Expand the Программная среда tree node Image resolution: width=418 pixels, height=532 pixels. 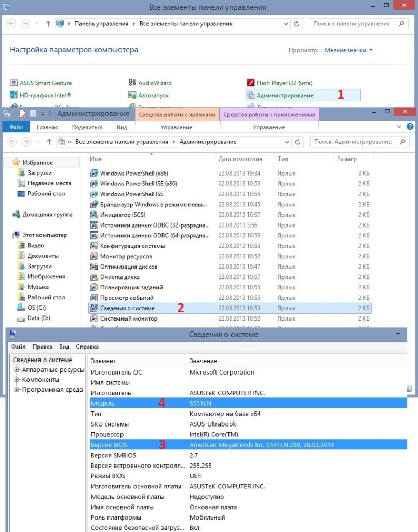point(16,390)
